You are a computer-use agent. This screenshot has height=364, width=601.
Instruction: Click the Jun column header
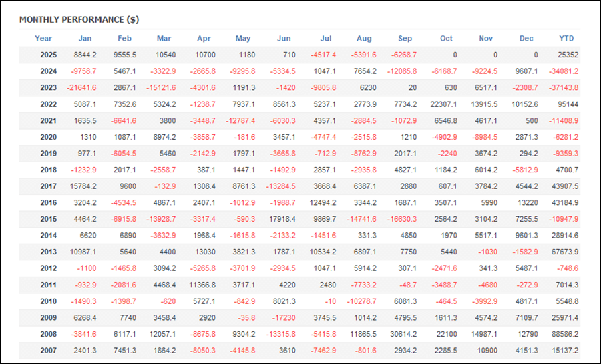284,39
